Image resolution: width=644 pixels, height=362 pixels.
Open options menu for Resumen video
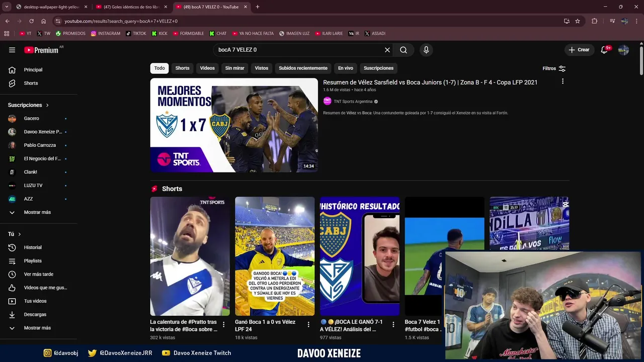562,81
